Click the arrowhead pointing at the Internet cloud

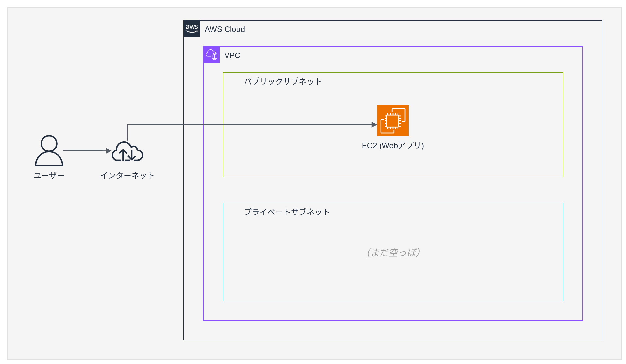109,151
